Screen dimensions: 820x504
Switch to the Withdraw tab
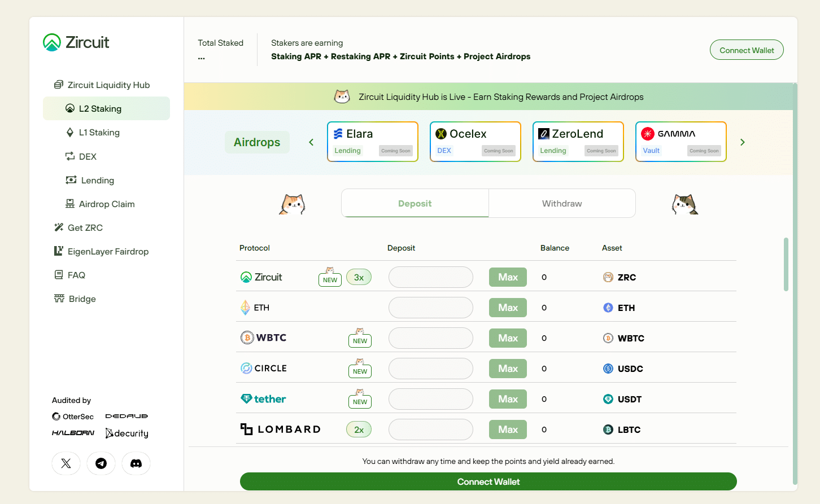tap(562, 203)
